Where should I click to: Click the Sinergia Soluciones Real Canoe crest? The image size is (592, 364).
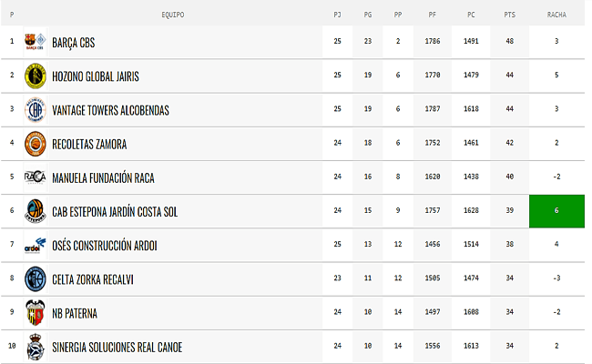coord(35,347)
